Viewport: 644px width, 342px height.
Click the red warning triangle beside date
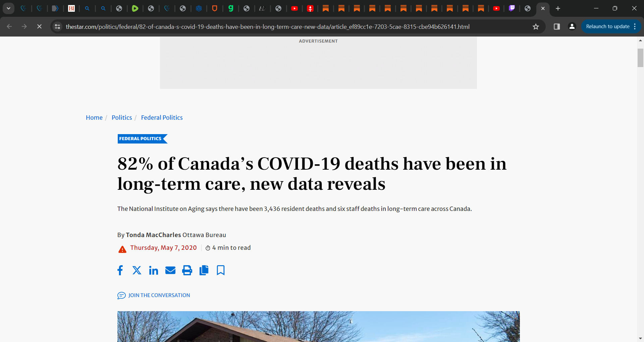coord(122,249)
